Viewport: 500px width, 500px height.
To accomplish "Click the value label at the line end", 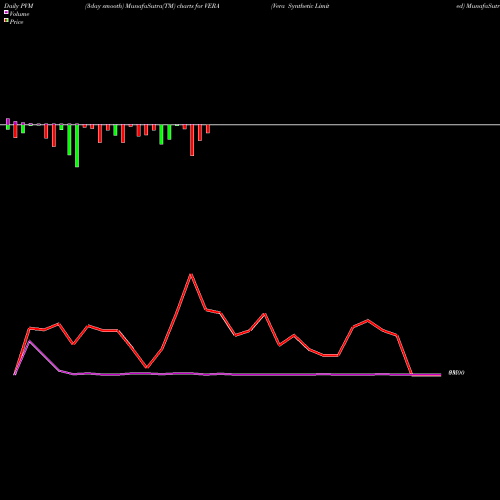I will 456,373.
